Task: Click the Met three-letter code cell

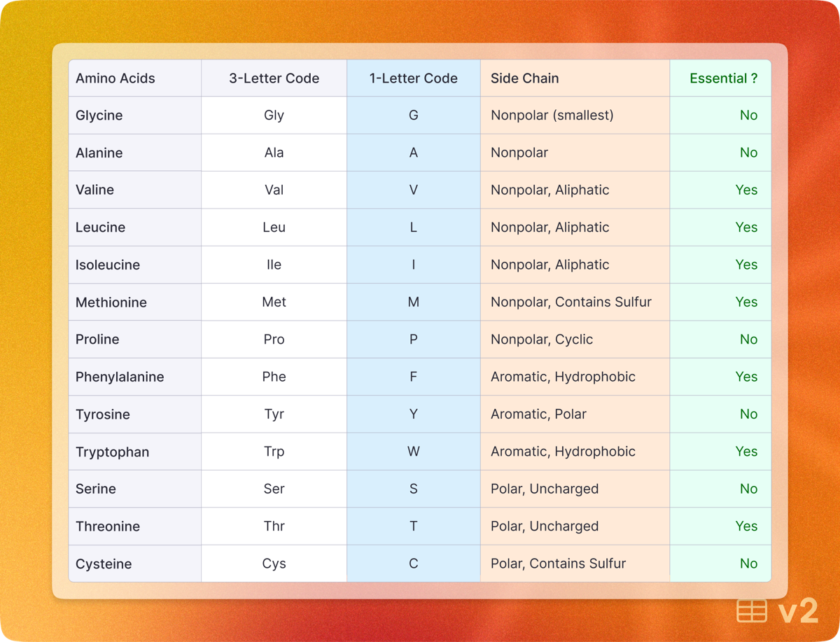Action: click(274, 302)
